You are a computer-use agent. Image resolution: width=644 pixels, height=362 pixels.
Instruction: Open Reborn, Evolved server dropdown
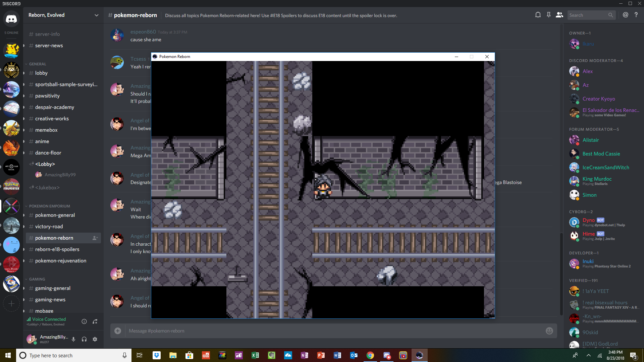pos(97,15)
